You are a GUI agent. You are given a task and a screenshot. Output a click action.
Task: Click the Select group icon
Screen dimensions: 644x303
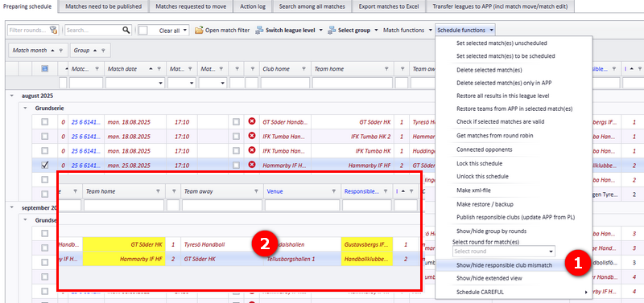(332, 30)
